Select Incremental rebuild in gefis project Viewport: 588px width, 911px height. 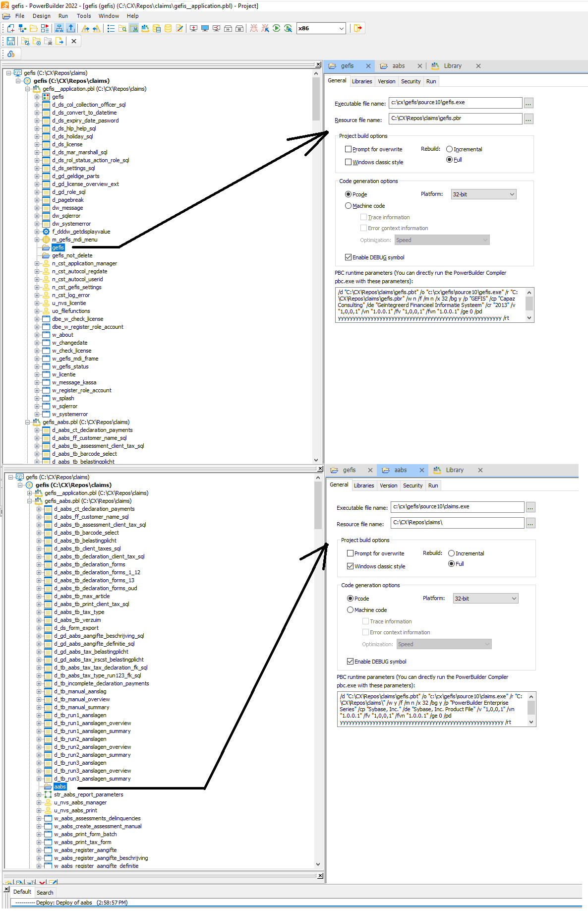(x=449, y=149)
